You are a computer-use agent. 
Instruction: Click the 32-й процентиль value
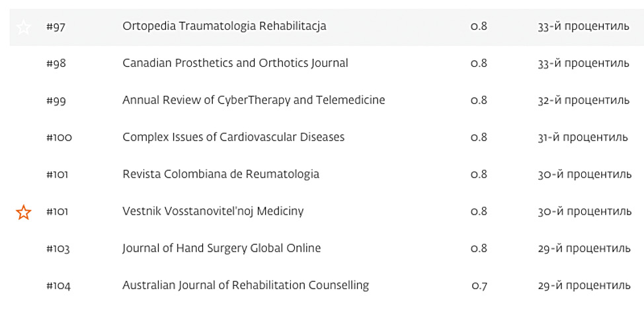tap(583, 100)
